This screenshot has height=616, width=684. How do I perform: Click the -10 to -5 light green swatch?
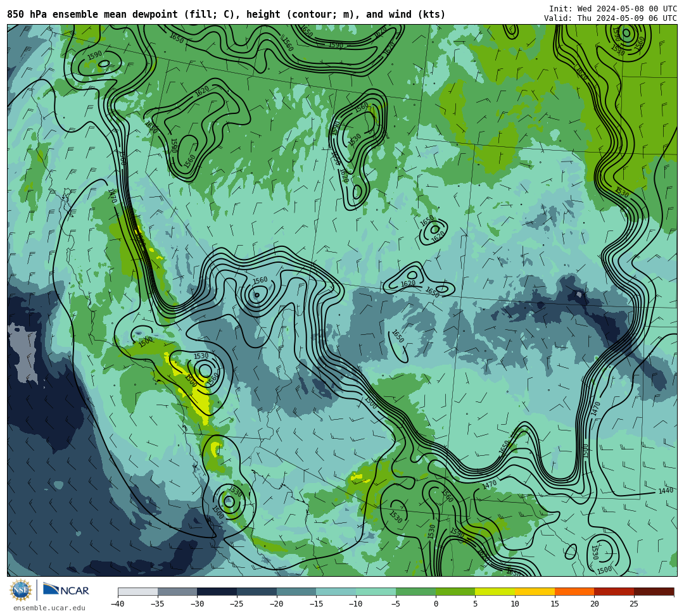pyautogui.click(x=376, y=591)
